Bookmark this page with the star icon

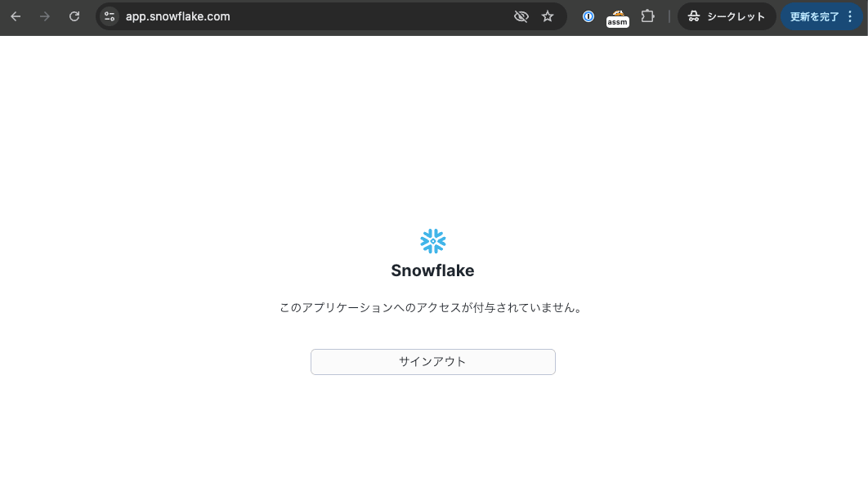[548, 16]
